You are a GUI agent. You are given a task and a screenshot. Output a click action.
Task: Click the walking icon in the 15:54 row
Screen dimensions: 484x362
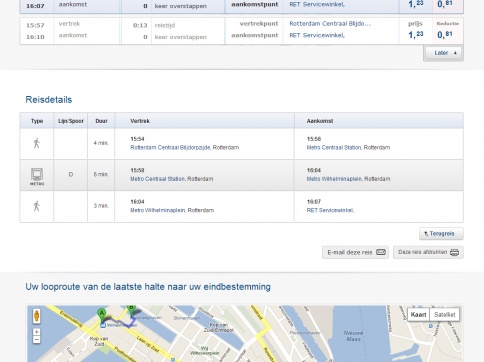point(37,143)
